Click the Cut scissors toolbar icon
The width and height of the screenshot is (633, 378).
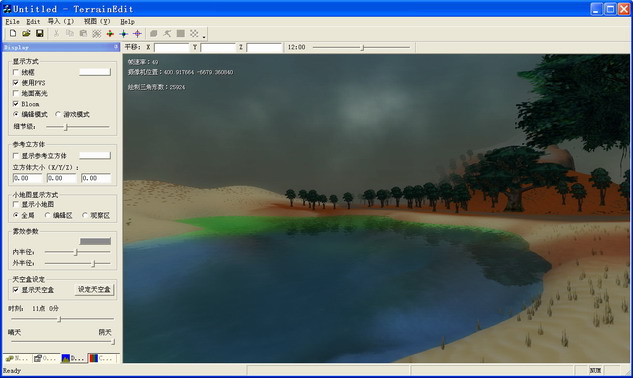pos(56,34)
